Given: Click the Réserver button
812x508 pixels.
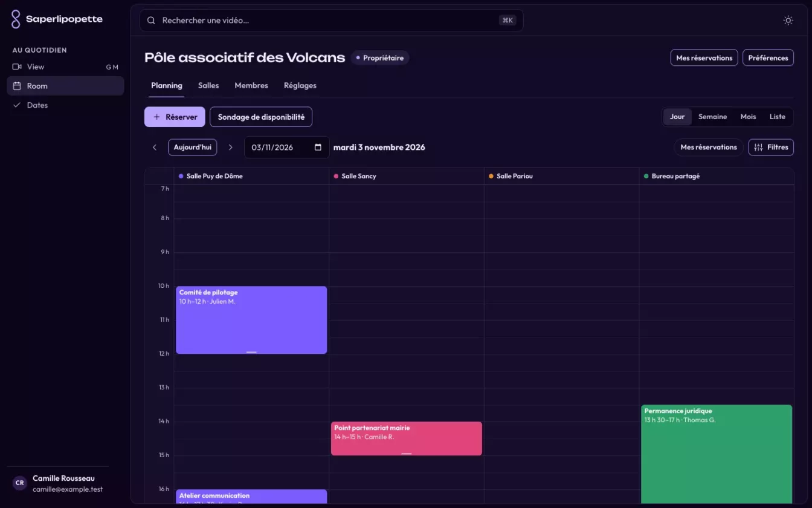Looking at the screenshot, I should click(175, 117).
